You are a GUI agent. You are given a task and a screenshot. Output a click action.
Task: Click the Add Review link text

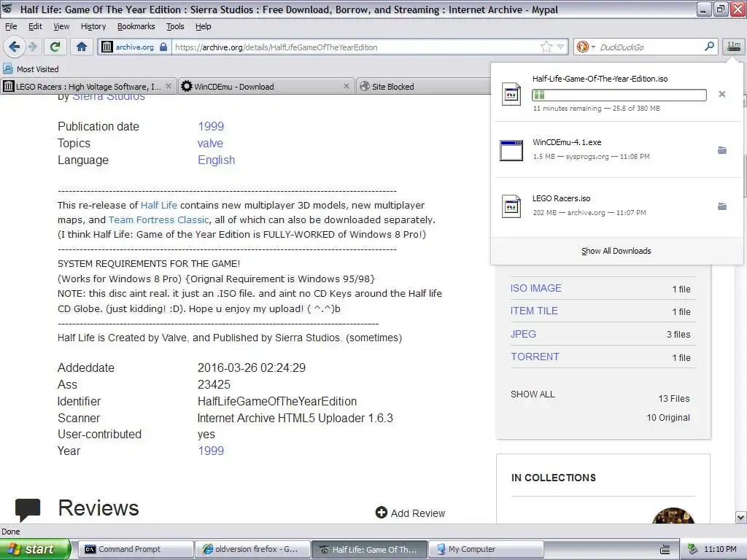[x=418, y=513]
